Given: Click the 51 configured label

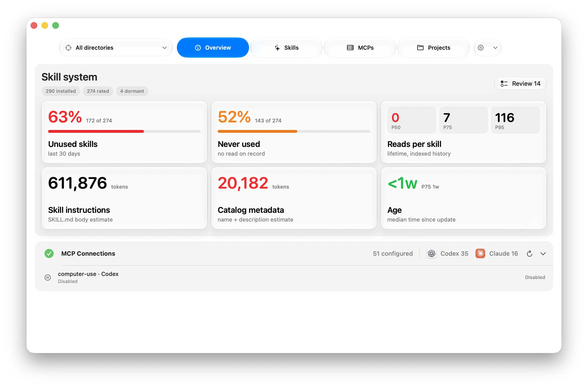Looking at the screenshot, I should (x=393, y=254).
